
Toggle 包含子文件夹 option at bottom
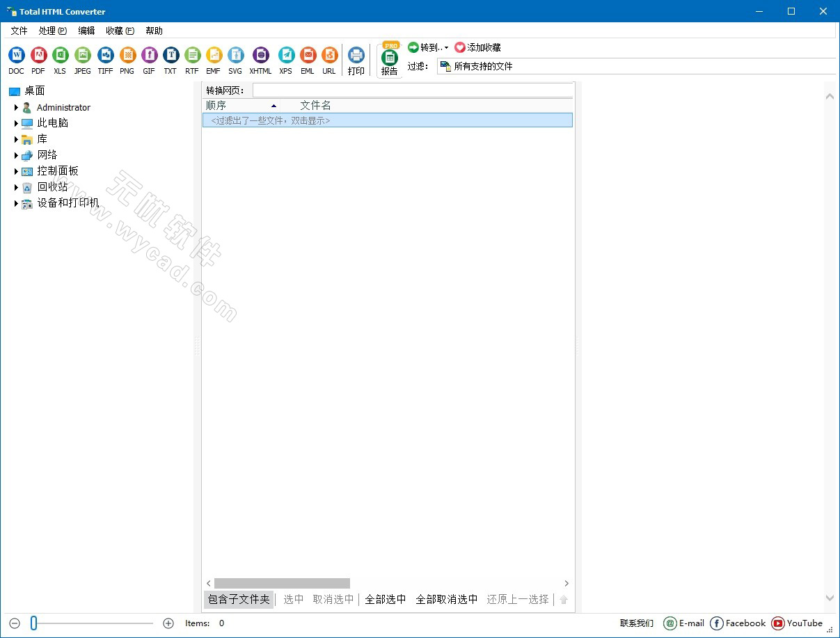pyautogui.click(x=239, y=599)
